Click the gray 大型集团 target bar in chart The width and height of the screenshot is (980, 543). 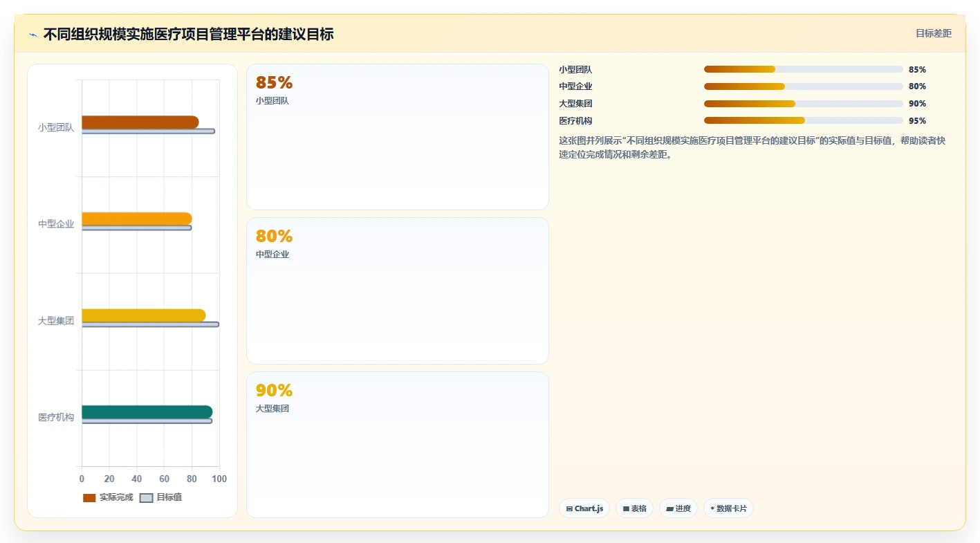point(150,324)
